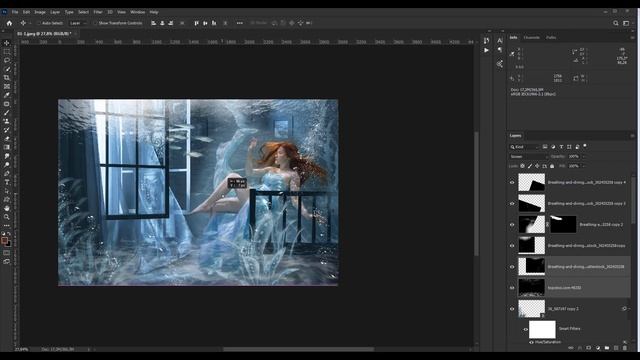Open the workspace switcher dropdown
640x360 pixels.
pos(626,23)
